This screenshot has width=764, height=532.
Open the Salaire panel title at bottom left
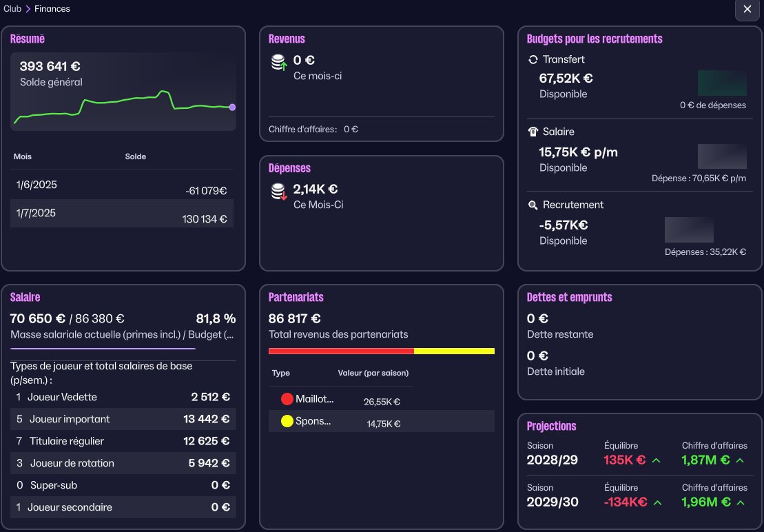click(25, 297)
